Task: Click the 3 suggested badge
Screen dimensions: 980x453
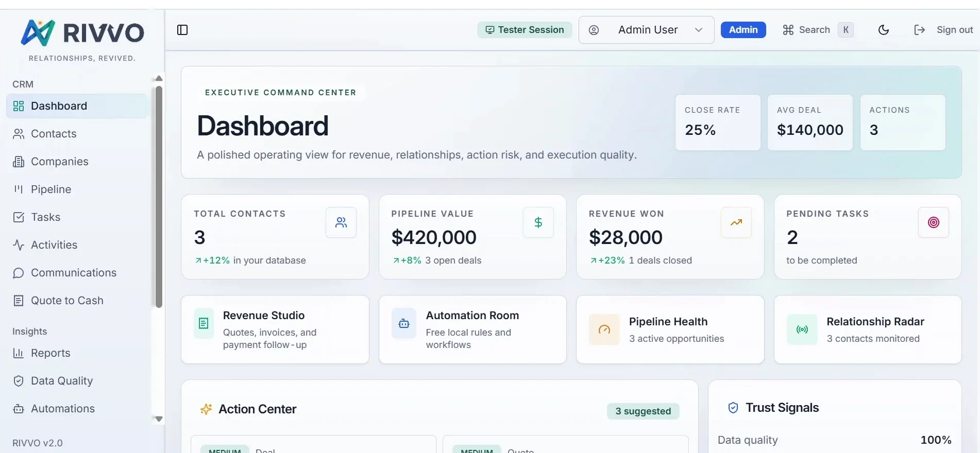Action: [643, 411]
